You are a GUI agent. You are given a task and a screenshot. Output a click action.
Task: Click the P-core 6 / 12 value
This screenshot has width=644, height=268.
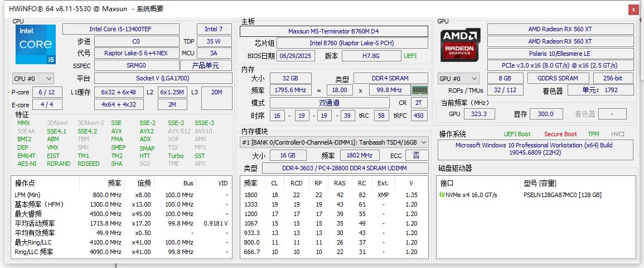tap(47, 92)
